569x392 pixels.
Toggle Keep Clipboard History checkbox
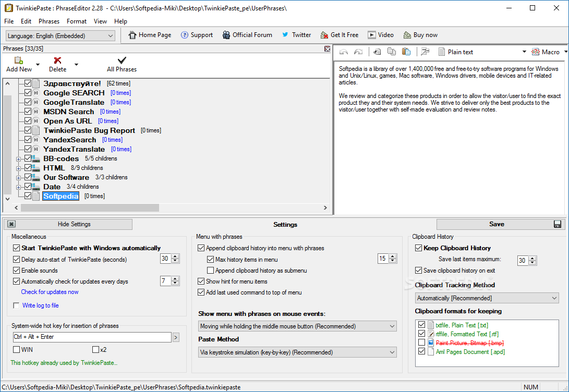click(x=418, y=248)
